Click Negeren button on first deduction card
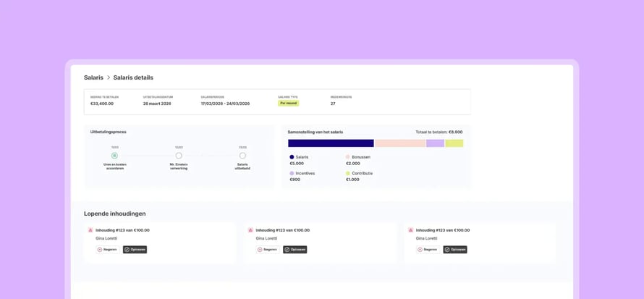The height and width of the screenshot is (299, 644). (108, 249)
